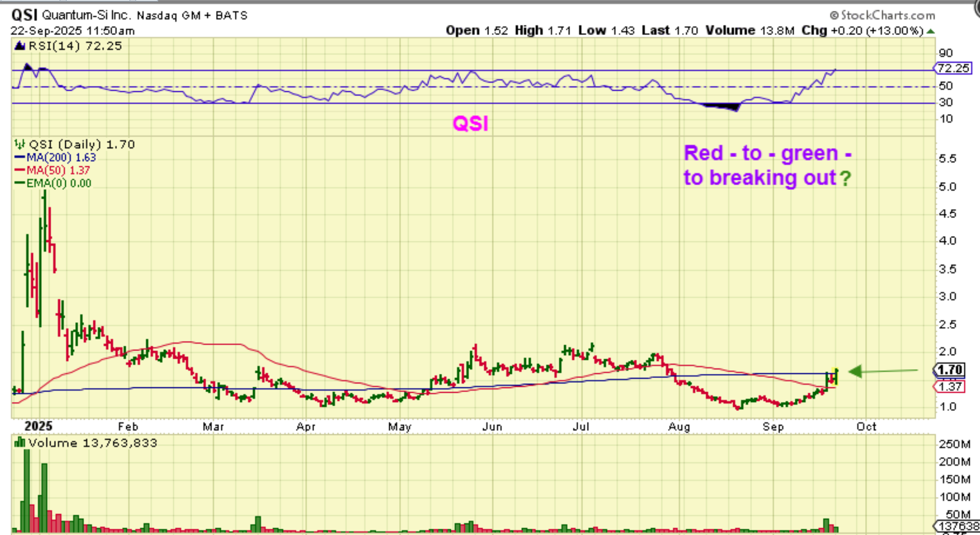Image resolution: width=980 pixels, height=535 pixels.
Task: Click the Volume 13.8M header value
Action: click(750, 30)
